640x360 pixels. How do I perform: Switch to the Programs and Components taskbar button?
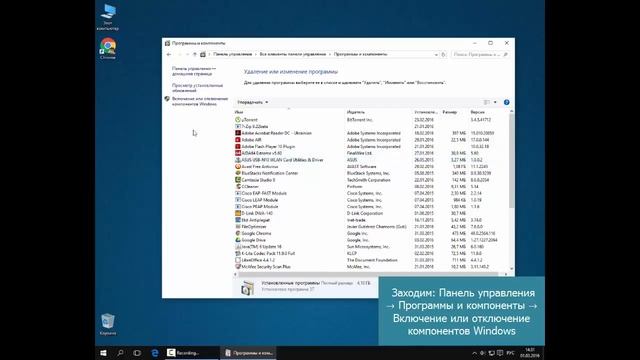tap(248, 353)
